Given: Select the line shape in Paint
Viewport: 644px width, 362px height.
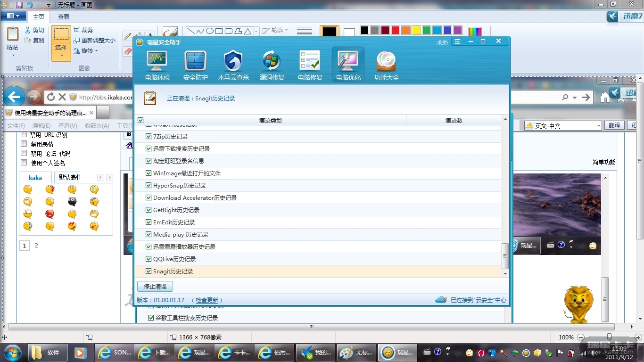Looking at the screenshot, I should coord(191,31).
